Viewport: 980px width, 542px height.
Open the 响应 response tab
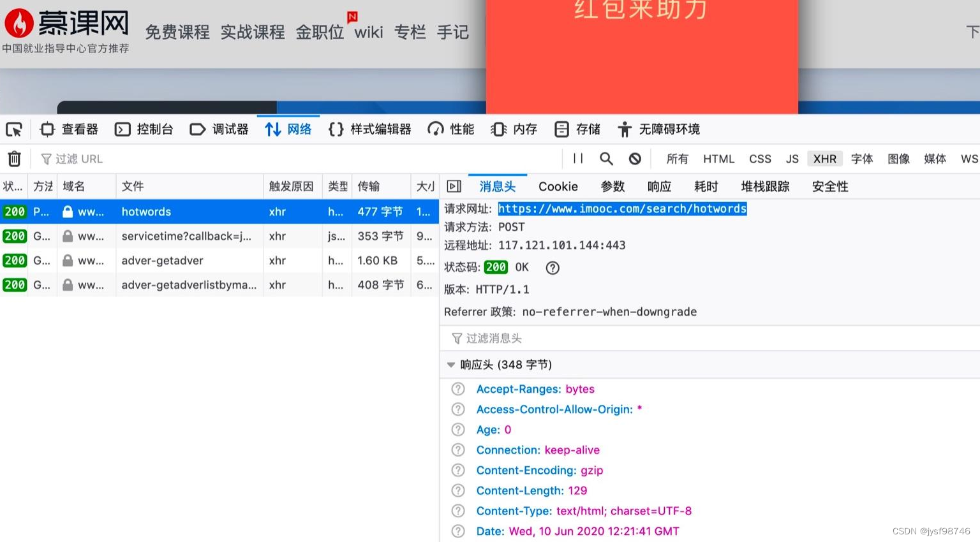point(660,186)
